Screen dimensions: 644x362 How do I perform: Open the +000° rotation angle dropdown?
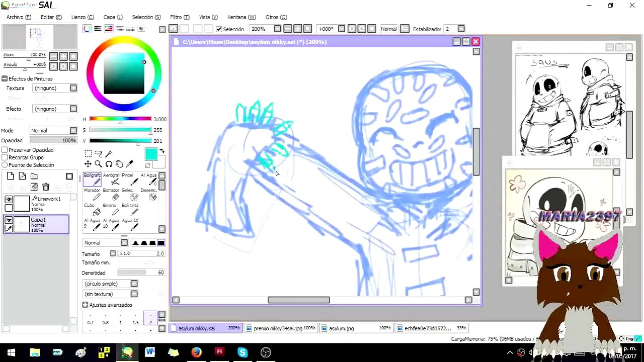pyautogui.click(x=342, y=29)
